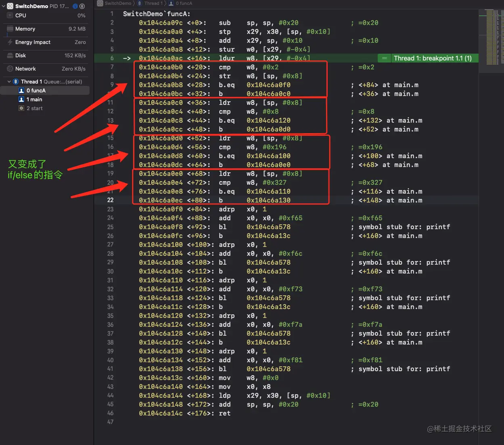Click address 0x104c6a0c4 with offset +40
The height and width of the screenshot is (445, 504).
(161, 111)
